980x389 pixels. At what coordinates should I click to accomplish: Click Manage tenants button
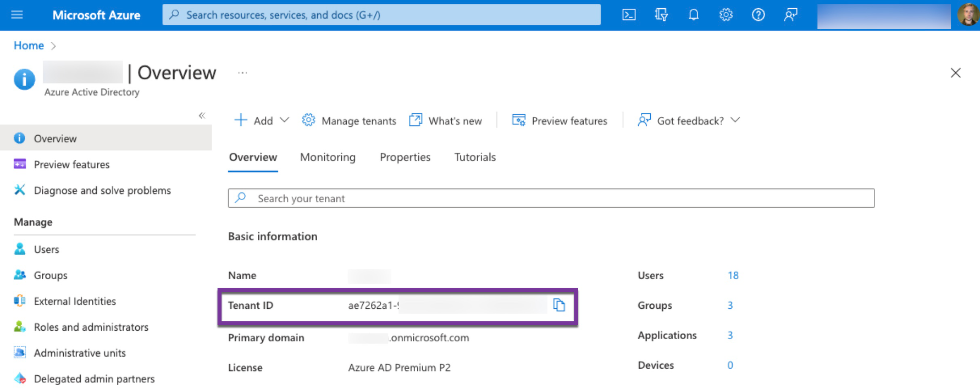pos(350,120)
